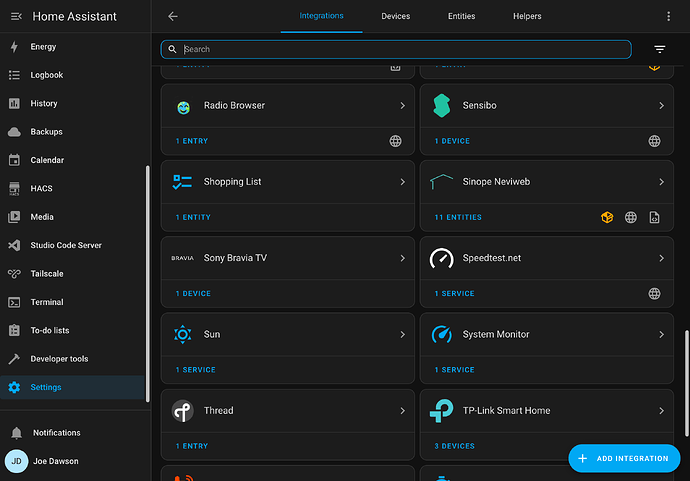Open Radio Browser 1 Entry link
690x481 pixels.
click(191, 141)
